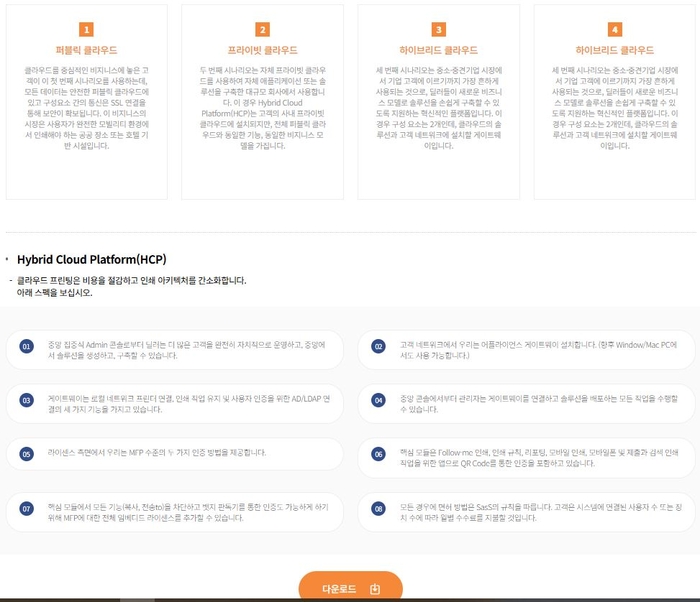Select the 01 circle badge
This screenshot has width=700, height=602.
pos(26,347)
